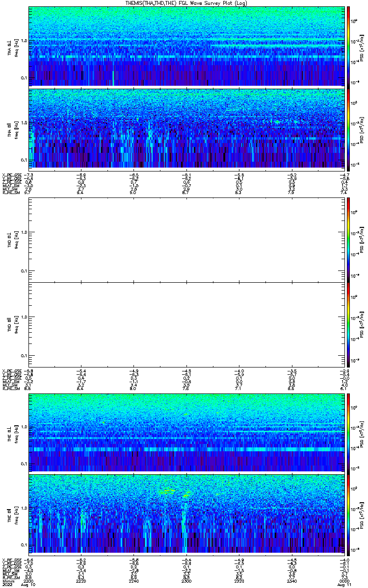Click the X_RE_GSE value -4.0 under the THE panels

pos(345,560)
